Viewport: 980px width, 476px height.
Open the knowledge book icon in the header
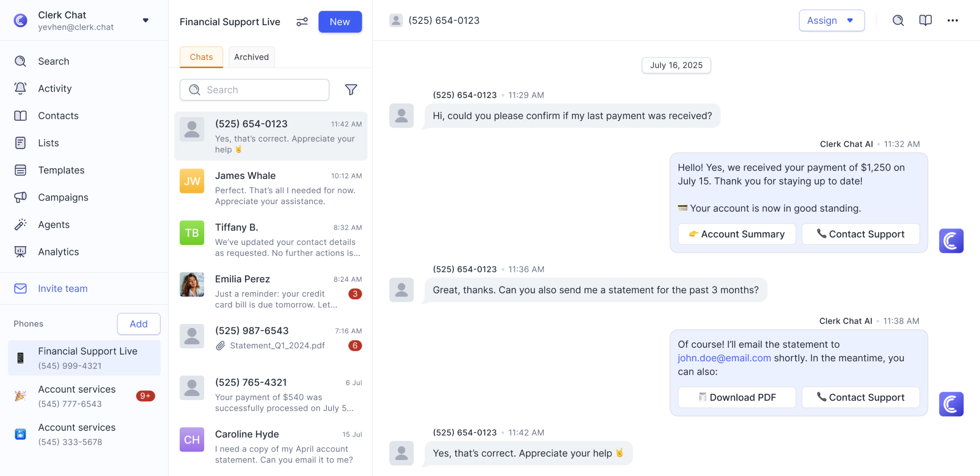tap(925, 20)
